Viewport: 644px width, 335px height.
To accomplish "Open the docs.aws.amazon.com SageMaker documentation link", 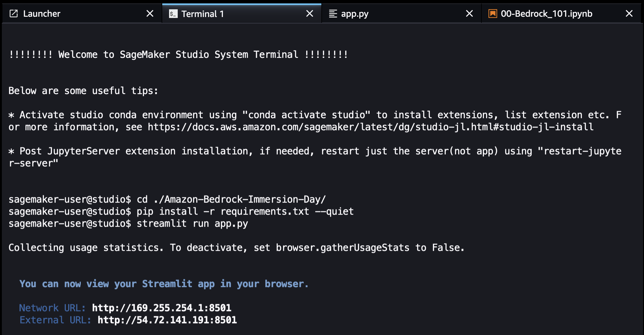I will 370,127.
